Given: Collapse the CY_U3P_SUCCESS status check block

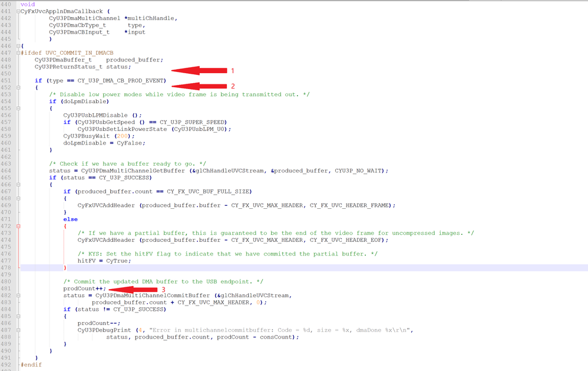Looking at the screenshot, I should (x=19, y=184).
